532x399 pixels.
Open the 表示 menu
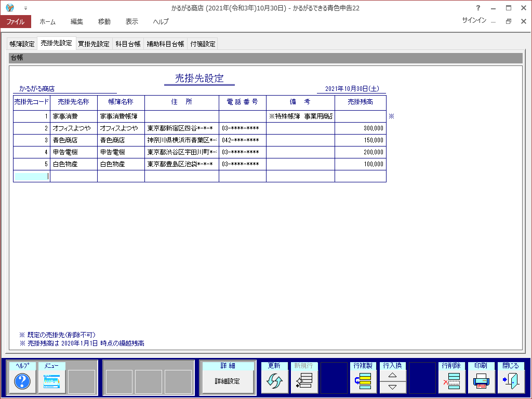click(x=131, y=22)
